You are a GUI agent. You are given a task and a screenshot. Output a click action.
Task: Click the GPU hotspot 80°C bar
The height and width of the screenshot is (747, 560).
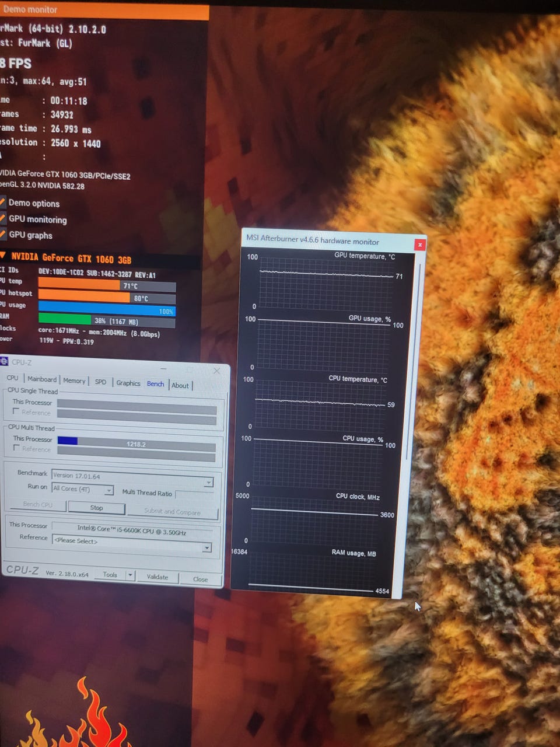[107, 297]
